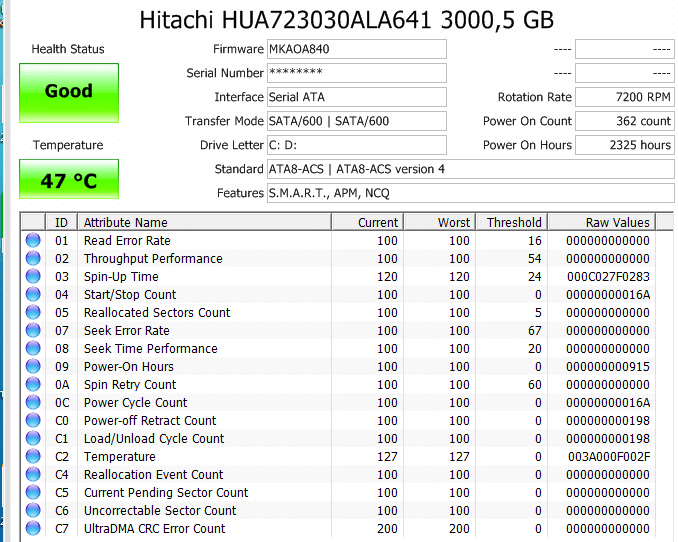678x542 pixels.
Task: Click the Interface field Serial ATA
Action: [x=357, y=97]
